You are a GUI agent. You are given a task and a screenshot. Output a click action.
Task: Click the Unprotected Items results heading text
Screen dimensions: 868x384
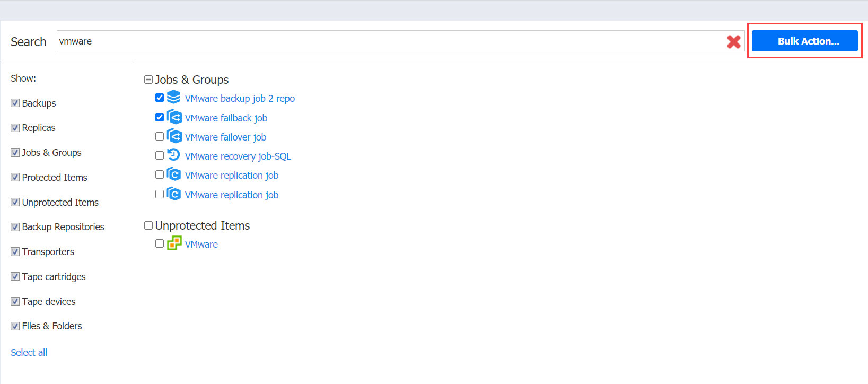(x=203, y=225)
